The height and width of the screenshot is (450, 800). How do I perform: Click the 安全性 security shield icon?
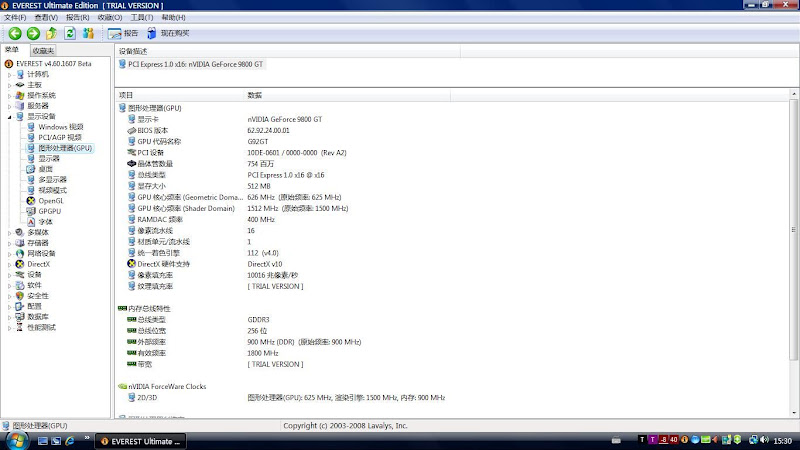[x=19, y=296]
